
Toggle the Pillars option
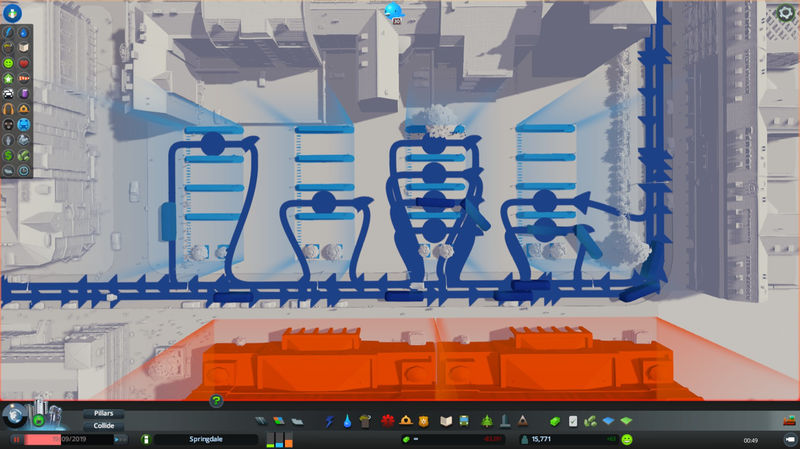point(102,412)
